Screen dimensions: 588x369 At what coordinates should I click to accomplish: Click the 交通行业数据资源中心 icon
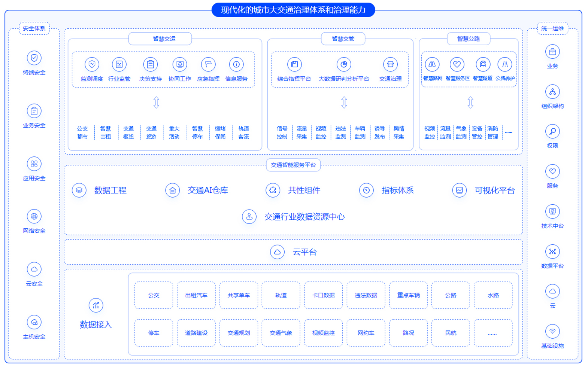(x=249, y=217)
